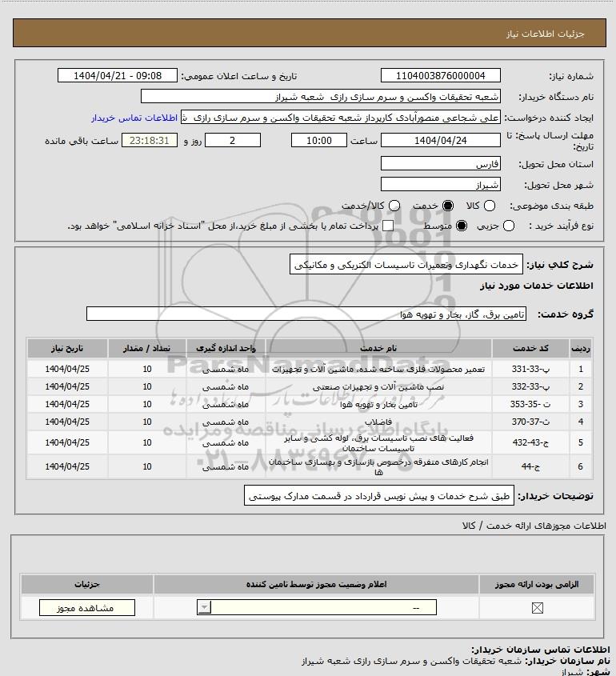616x676 pixels.
Task: Open the اعلام وضعیت مجوز dropdown
Action: (x=317, y=607)
